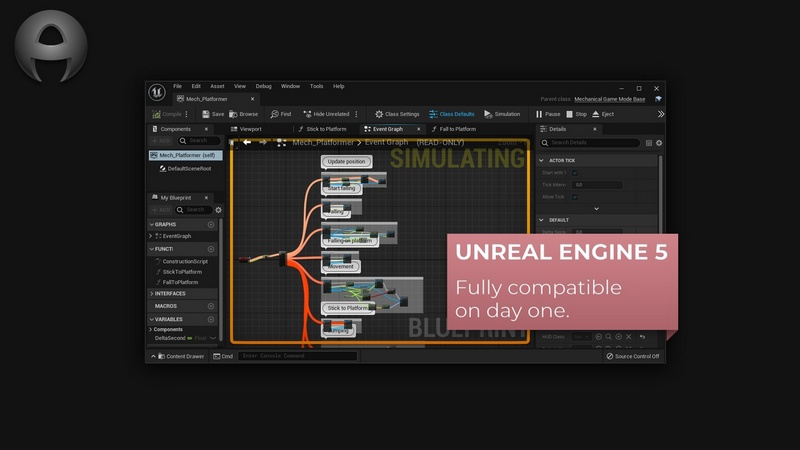This screenshot has height=450, width=800.
Task: Toggle the Start with Tick checkbox
Action: click(x=575, y=173)
